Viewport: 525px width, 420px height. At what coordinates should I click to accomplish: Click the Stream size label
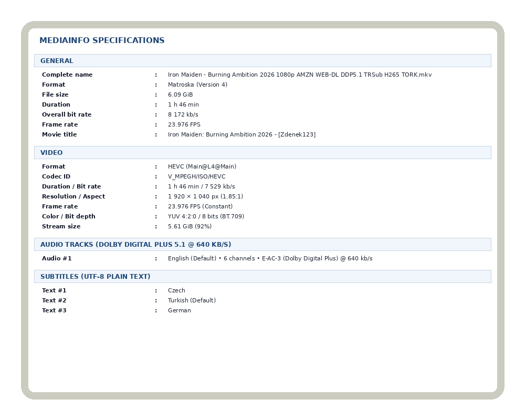(61, 226)
